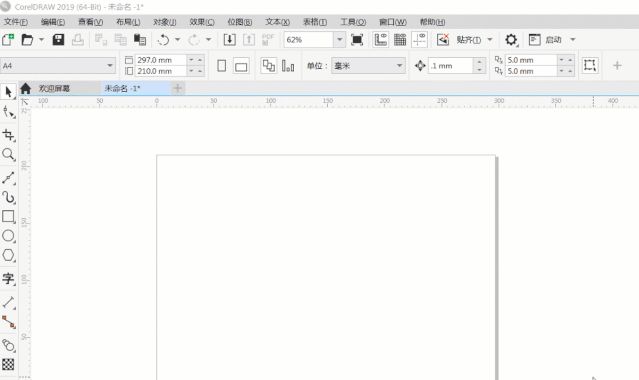This screenshot has height=380, width=639.
Task: Open the 文件(F) menu
Action: pyautogui.click(x=16, y=22)
